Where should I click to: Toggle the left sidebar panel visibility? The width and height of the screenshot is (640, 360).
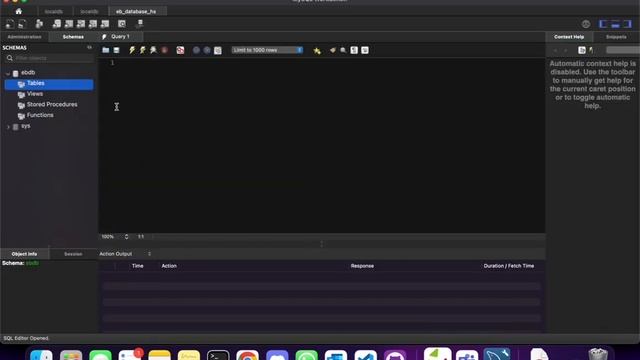point(603,24)
